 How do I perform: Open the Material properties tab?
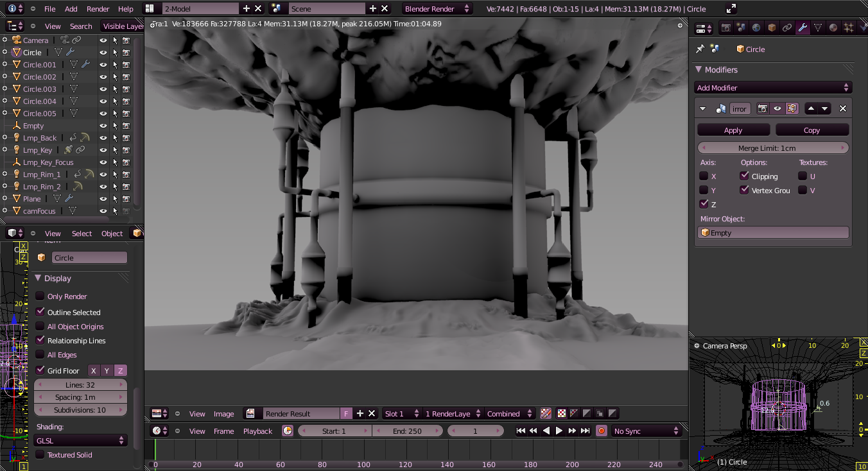pos(833,28)
